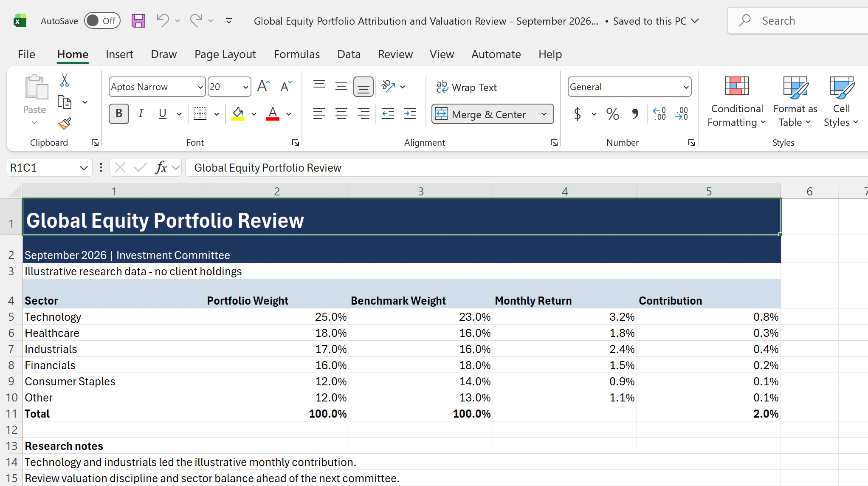Apply Comma Style number format
The height and width of the screenshot is (486, 868).
(635, 114)
